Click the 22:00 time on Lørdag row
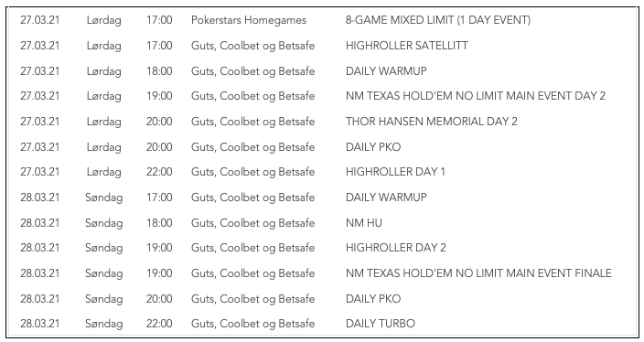 (x=159, y=172)
